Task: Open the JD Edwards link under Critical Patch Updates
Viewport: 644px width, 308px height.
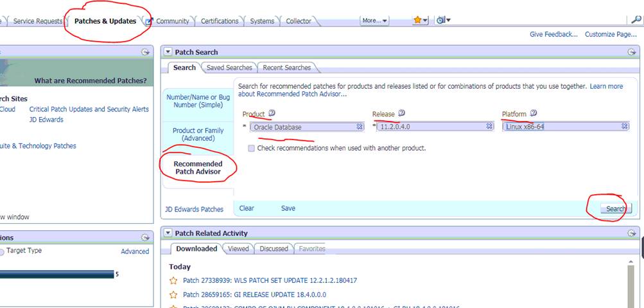Action: click(x=46, y=120)
